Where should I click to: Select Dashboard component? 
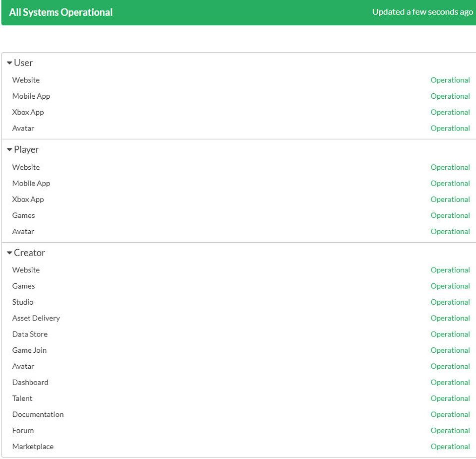click(30, 382)
